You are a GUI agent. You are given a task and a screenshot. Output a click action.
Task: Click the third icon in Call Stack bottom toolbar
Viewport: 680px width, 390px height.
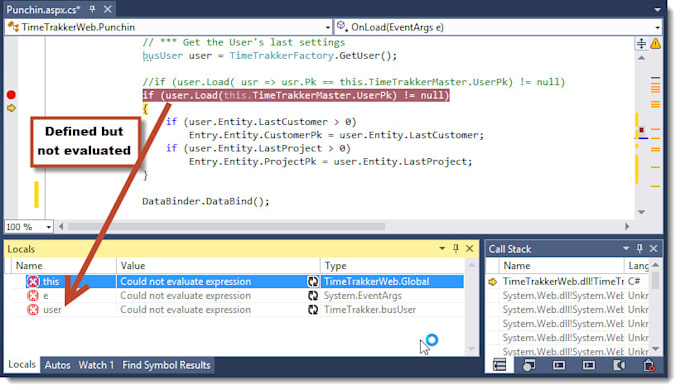coord(559,365)
